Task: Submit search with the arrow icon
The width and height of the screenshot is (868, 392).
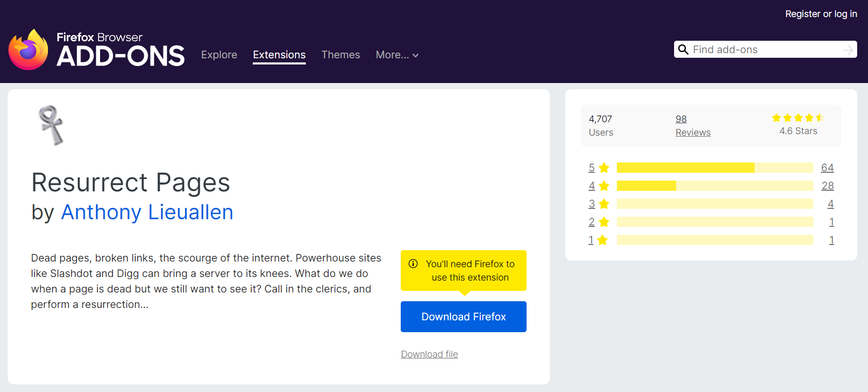Action: [848, 50]
